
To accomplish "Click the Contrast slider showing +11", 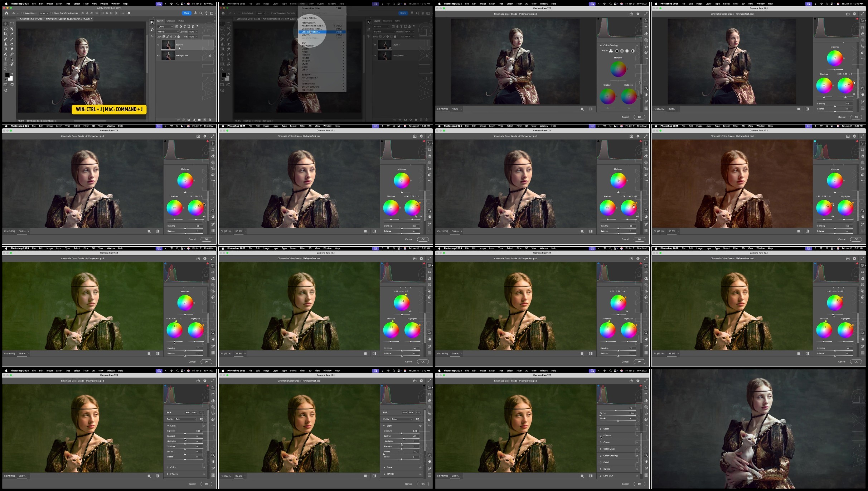I will 401,438.
